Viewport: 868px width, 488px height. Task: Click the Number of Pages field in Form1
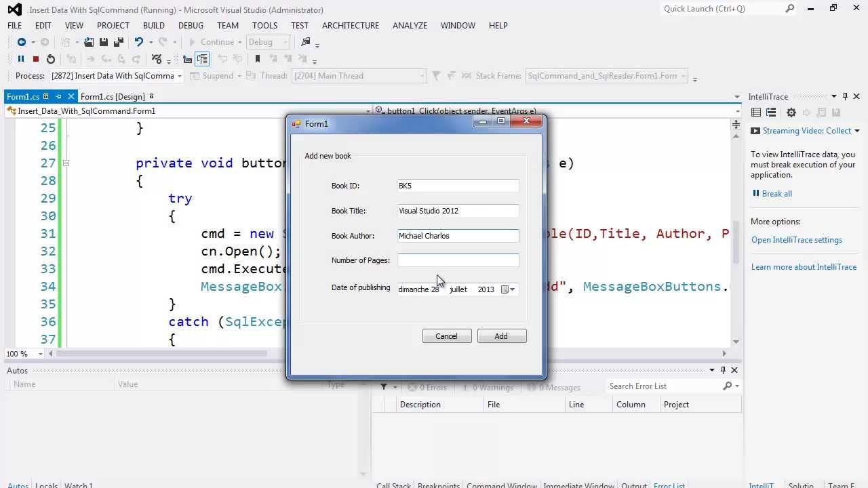[458, 260]
